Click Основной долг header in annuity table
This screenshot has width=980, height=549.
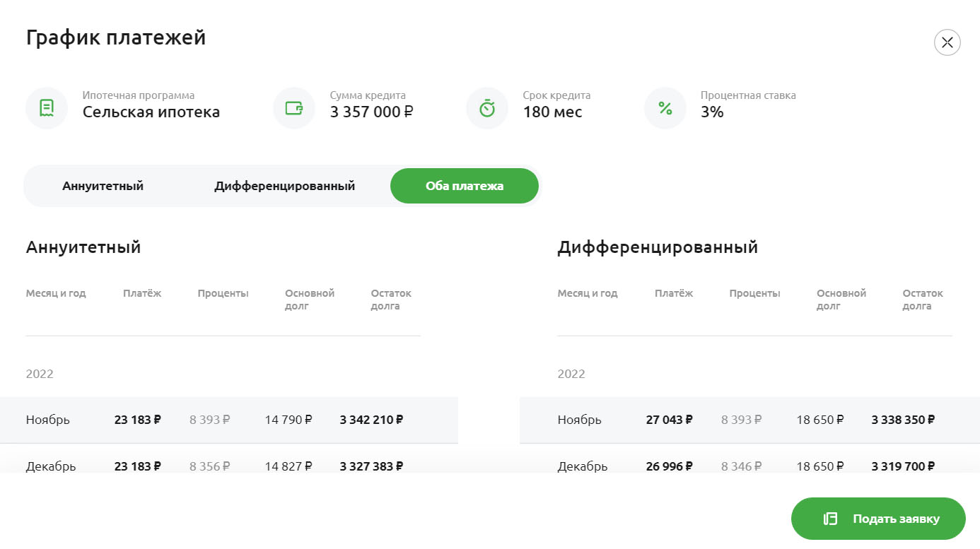point(310,300)
